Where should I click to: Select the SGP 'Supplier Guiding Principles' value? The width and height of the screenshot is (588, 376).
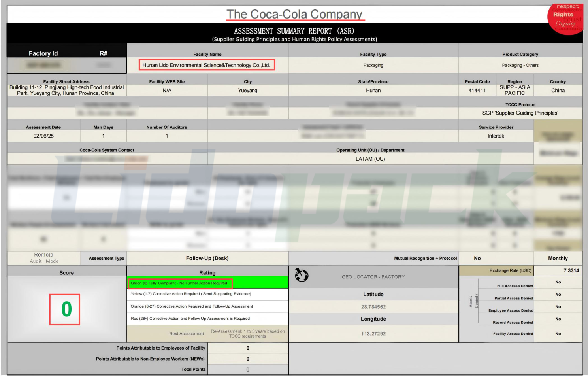point(520,113)
